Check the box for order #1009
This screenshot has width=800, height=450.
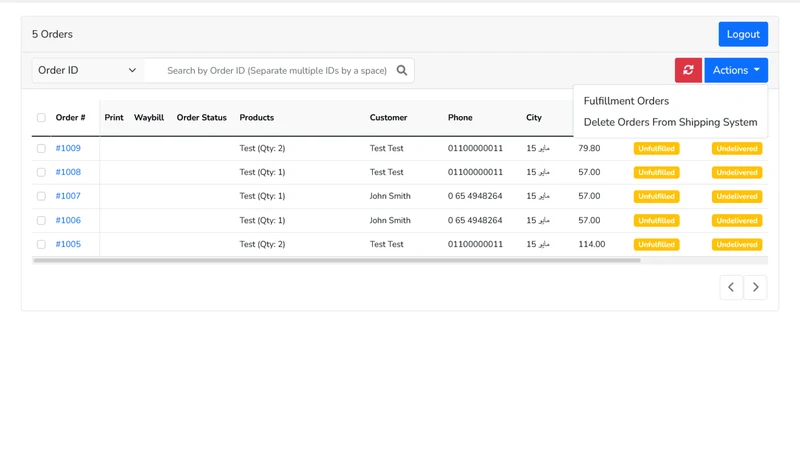click(41, 148)
